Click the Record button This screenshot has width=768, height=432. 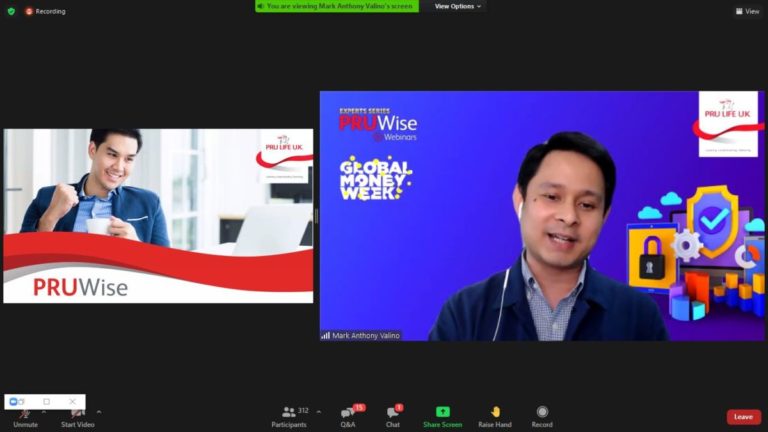pos(542,417)
